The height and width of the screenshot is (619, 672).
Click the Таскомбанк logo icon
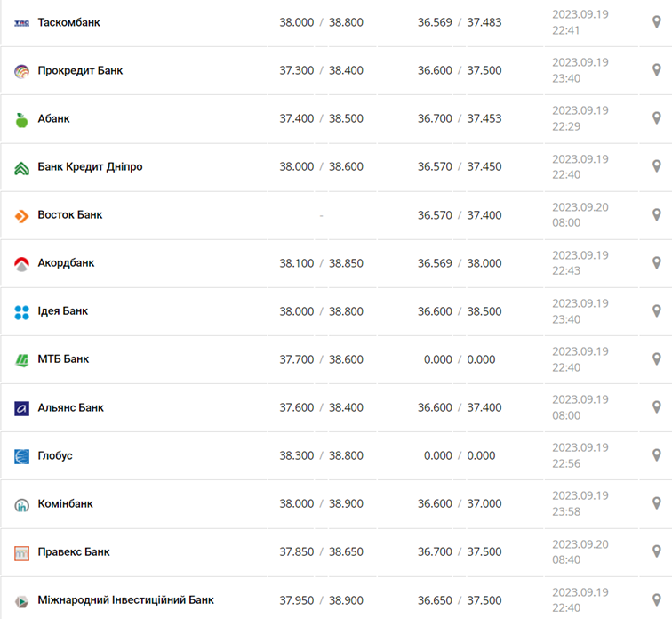pyautogui.click(x=22, y=22)
